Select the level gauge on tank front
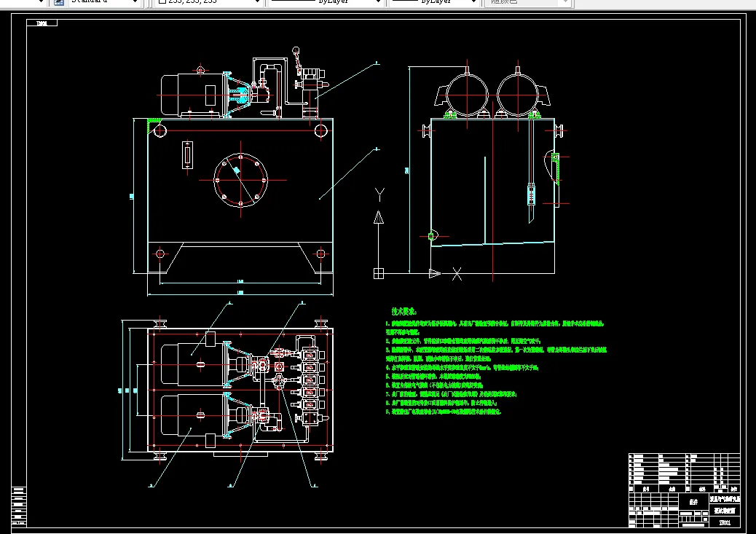 [x=188, y=155]
